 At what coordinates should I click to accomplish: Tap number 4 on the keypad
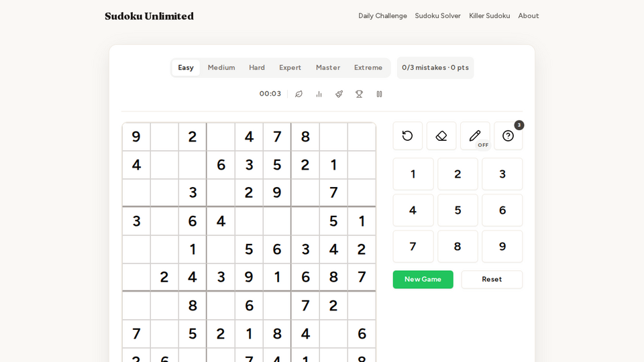point(413,210)
